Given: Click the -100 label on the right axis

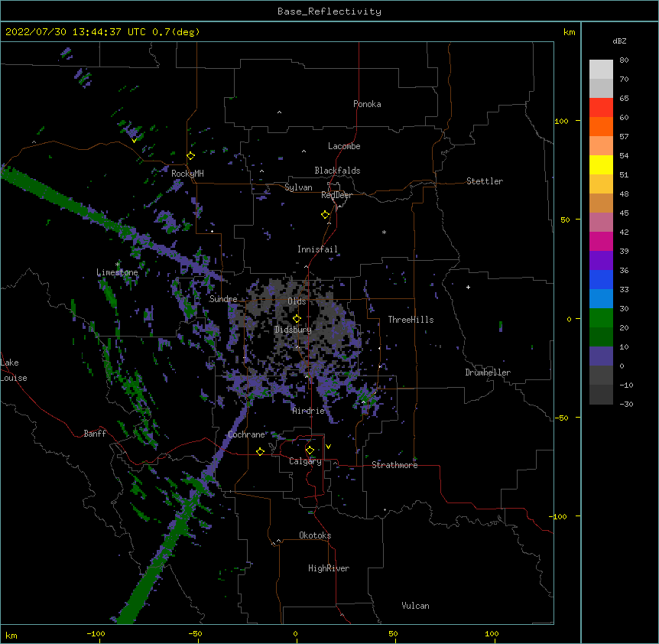Looking at the screenshot, I should pos(559,516).
